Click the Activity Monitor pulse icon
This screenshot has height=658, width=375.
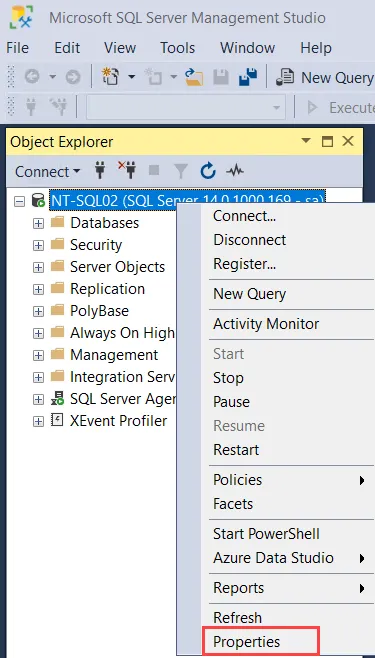(x=235, y=171)
